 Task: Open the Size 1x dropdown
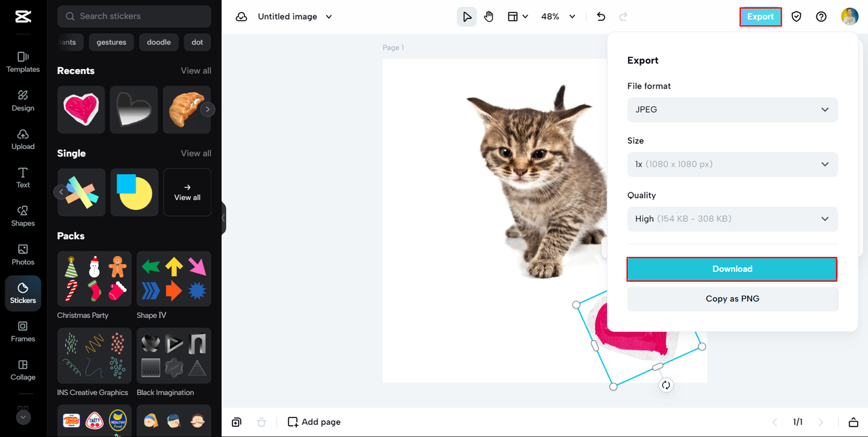(732, 164)
